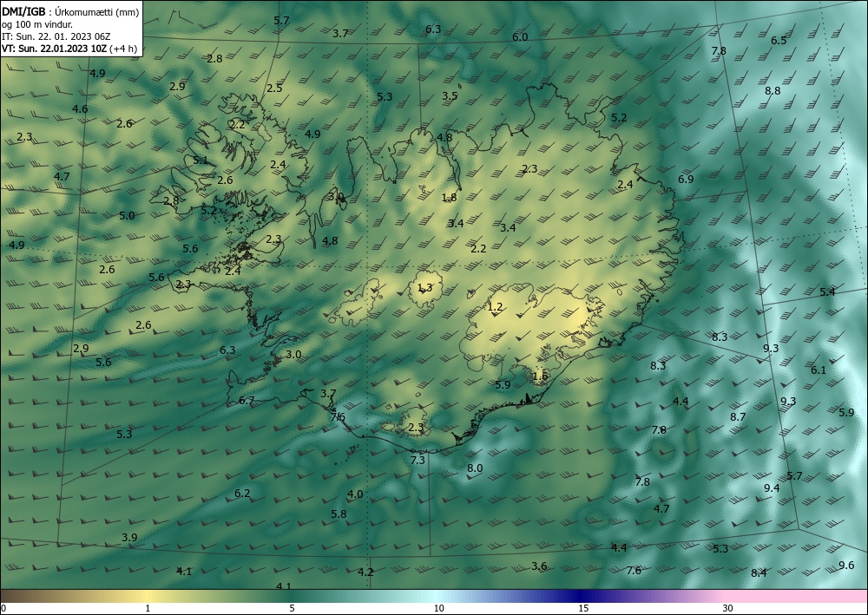Click the '8.7' value label
Screen dimensions: 868x615
738,417
